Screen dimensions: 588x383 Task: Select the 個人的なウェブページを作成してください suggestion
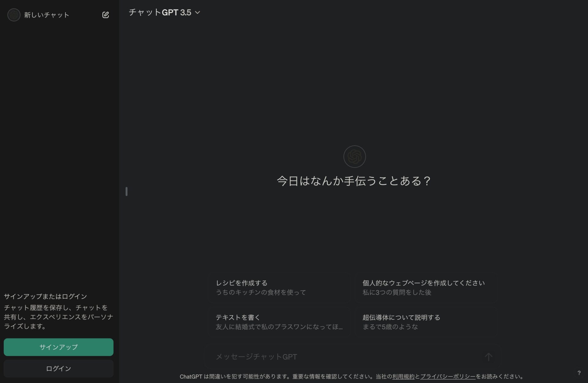coord(426,287)
